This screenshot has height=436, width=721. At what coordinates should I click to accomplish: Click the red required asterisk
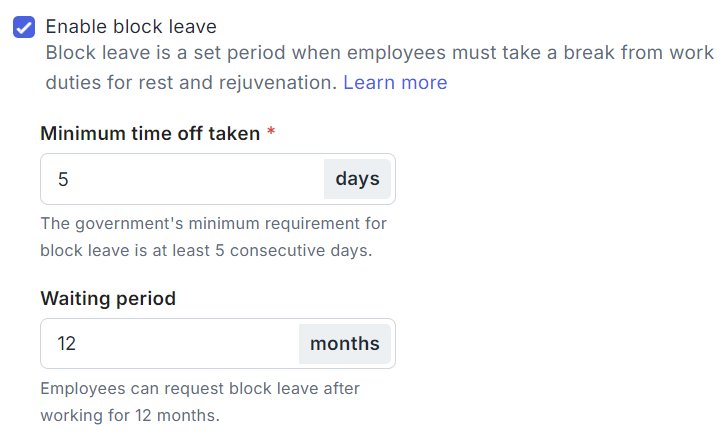[271, 133]
